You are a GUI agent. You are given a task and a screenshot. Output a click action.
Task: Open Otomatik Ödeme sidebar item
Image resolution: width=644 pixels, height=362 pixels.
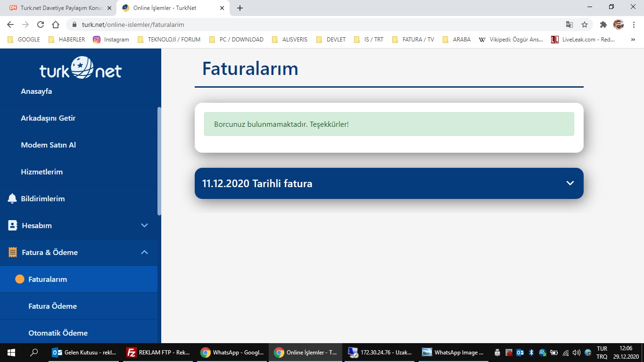[x=58, y=333]
